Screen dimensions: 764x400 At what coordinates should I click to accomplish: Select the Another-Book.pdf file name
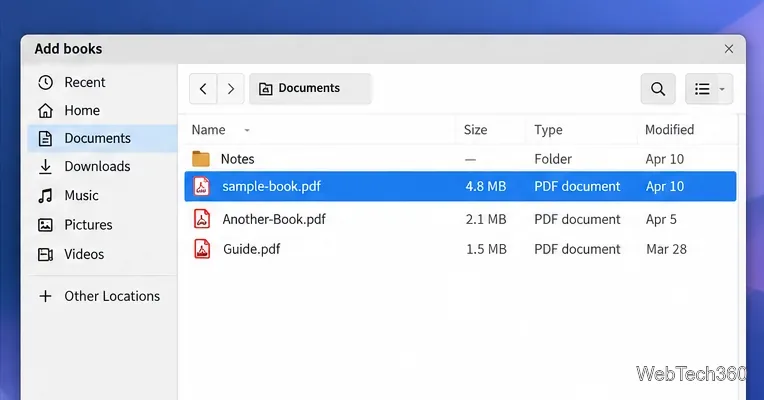pos(274,219)
